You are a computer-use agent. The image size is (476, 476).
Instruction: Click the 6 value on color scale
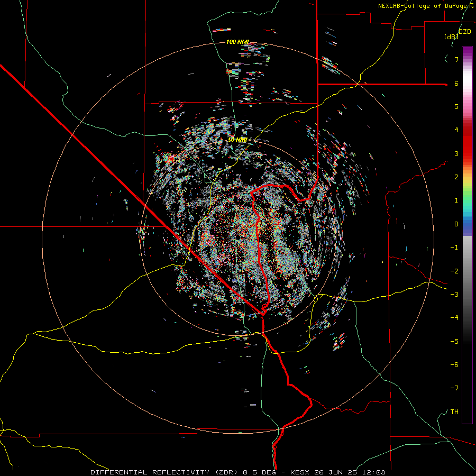(456, 83)
